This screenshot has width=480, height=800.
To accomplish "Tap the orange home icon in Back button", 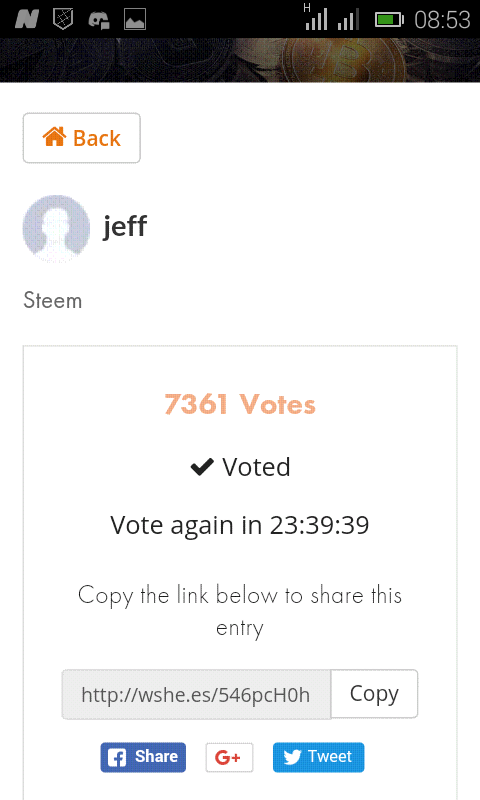I will click(54, 137).
